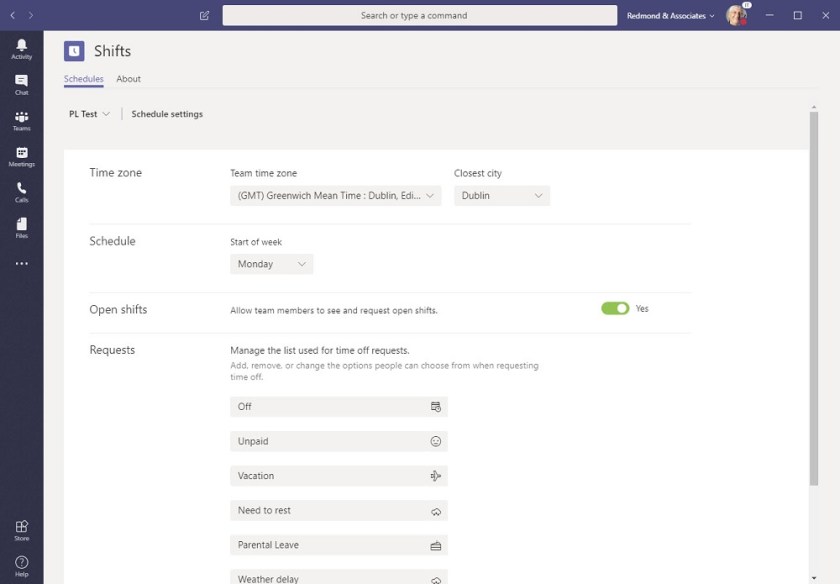This screenshot has width=840, height=584.
Task: Open the PL Test team selector
Action: pyautogui.click(x=89, y=114)
